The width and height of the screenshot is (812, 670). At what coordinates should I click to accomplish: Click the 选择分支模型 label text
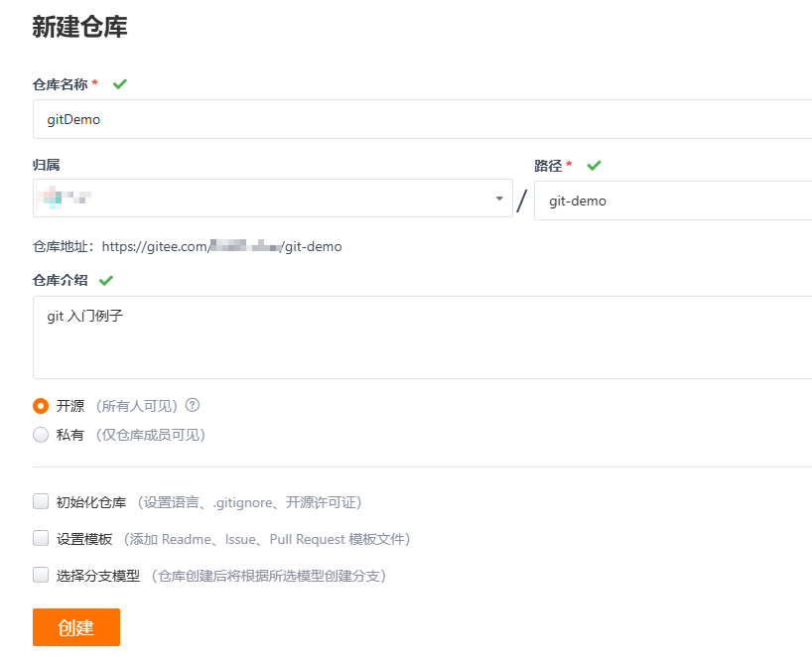(x=98, y=576)
